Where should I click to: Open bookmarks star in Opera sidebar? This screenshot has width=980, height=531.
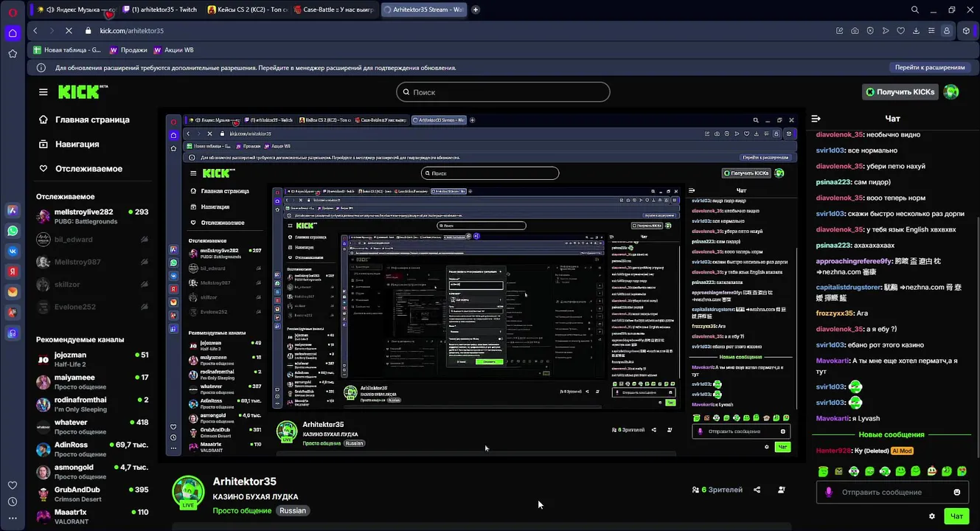pos(13,54)
